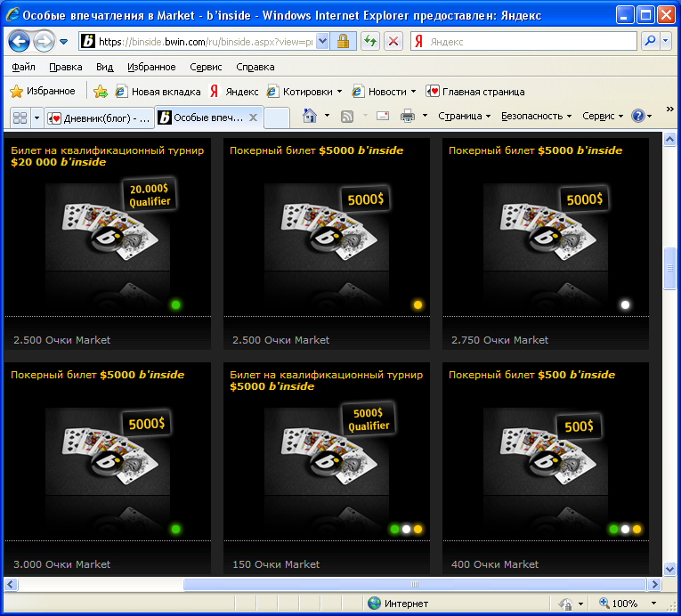Click yellow dot on 5000$ Qualifier card

coord(418,529)
